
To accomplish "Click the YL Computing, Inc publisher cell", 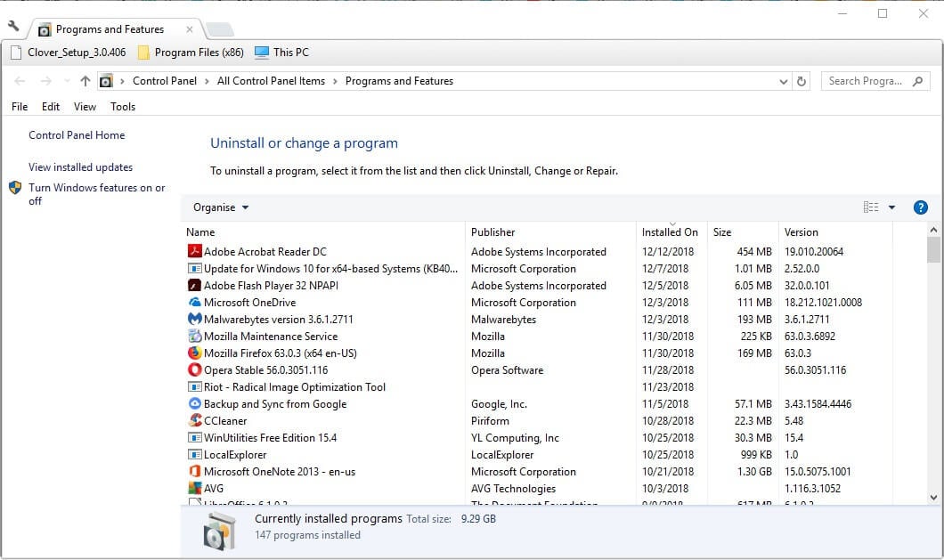I will 515,437.
